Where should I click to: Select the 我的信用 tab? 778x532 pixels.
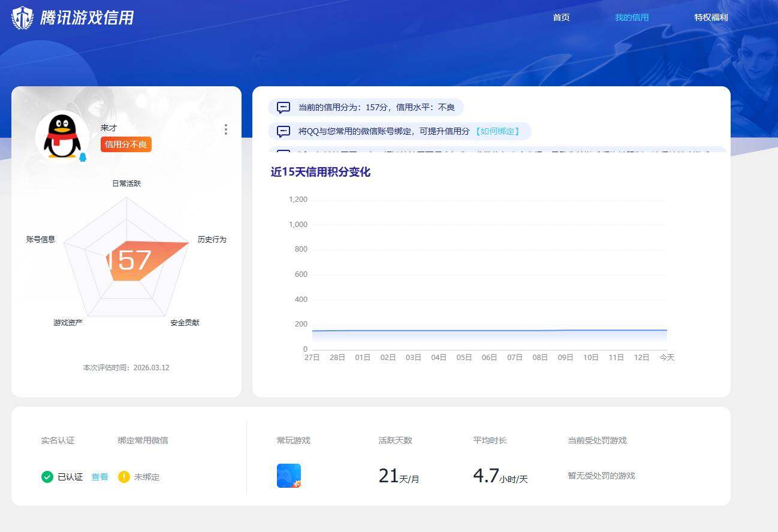632,17
